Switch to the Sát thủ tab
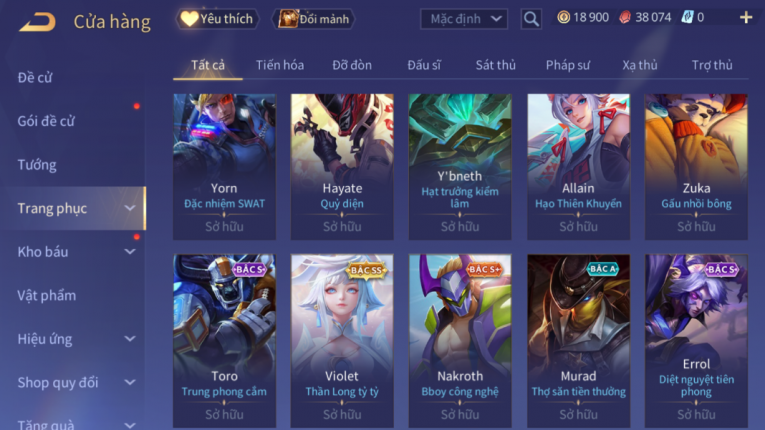The width and height of the screenshot is (765, 430). click(x=495, y=65)
